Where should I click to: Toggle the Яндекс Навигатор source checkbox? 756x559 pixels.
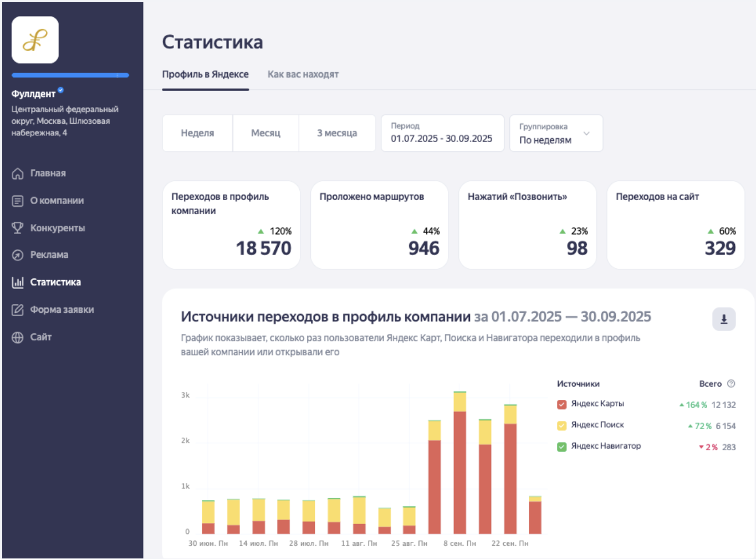(561, 446)
